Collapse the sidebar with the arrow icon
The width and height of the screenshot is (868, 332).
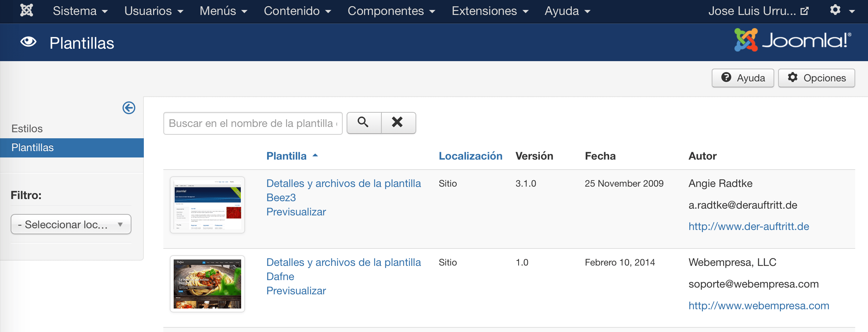point(129,108)
